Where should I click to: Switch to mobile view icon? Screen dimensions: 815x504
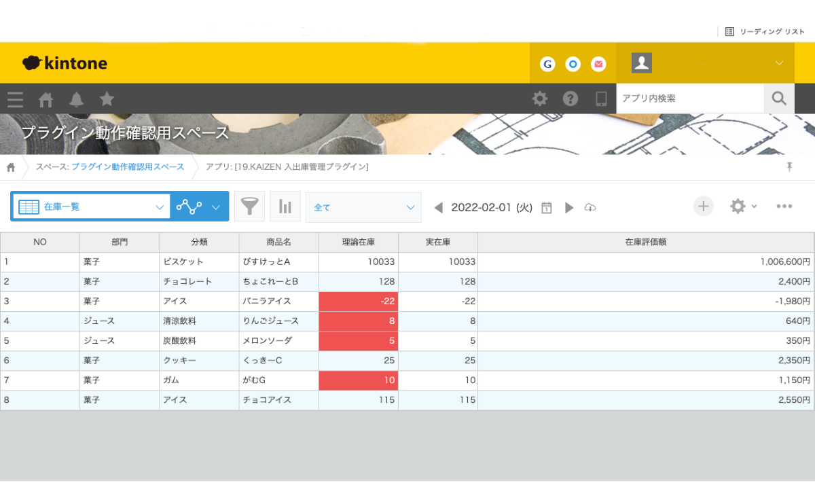(601, 99)
